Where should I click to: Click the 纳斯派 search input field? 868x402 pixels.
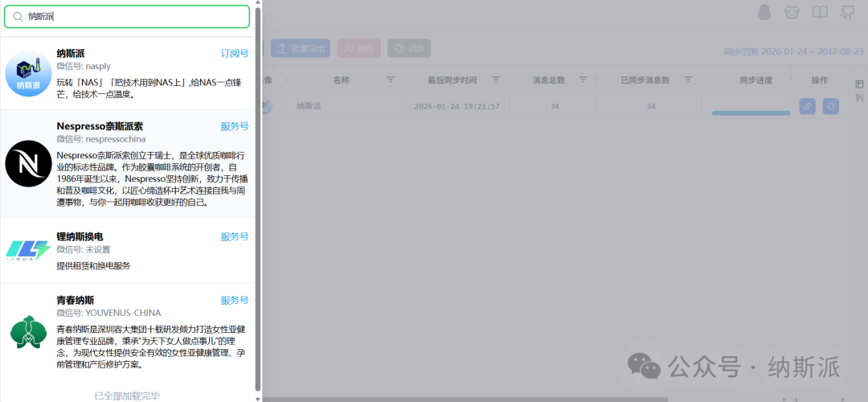[x=127, y=17]
